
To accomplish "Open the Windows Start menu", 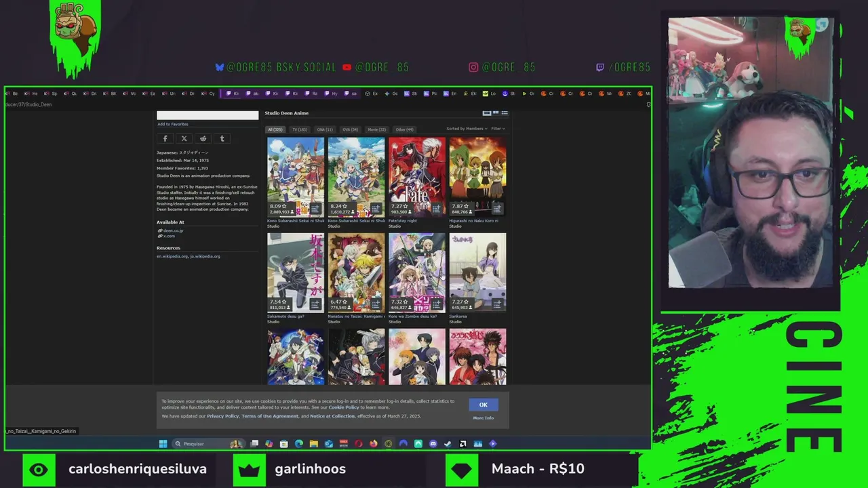I will [x=163, y=444].
